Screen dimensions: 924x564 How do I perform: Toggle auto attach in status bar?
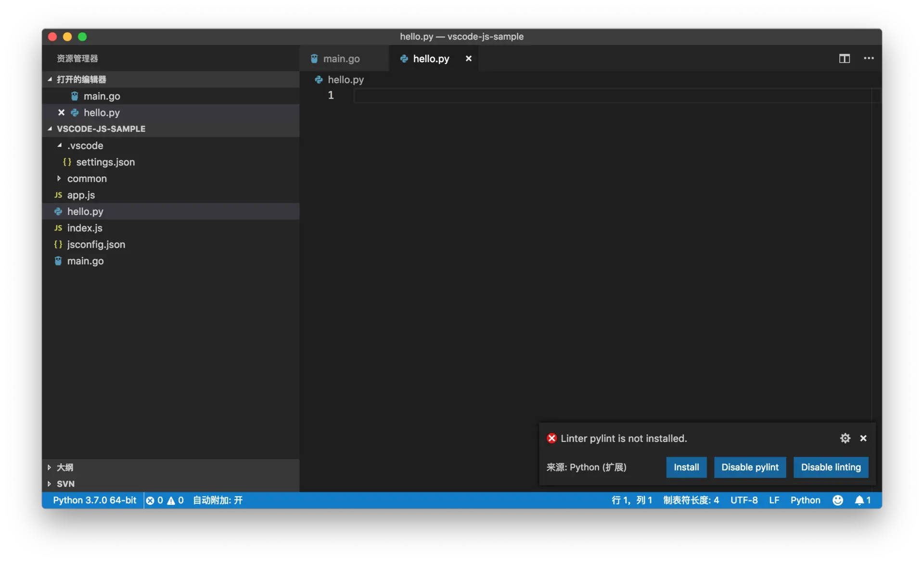click(218, 500)
